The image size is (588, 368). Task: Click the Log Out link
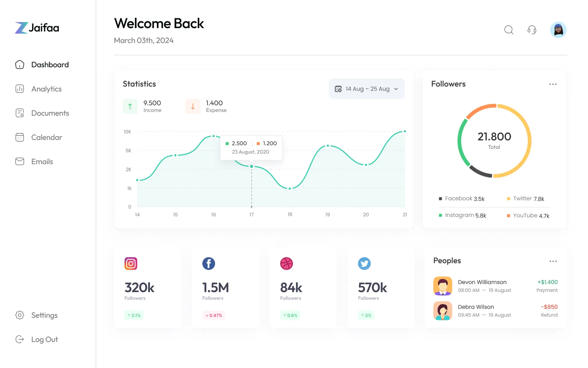pyautogui.click(x=45, y=339)
